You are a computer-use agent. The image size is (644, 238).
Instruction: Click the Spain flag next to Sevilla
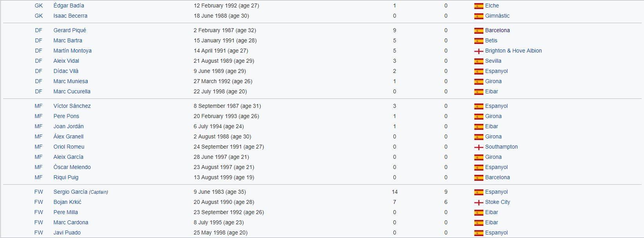(x=478, y=61)
